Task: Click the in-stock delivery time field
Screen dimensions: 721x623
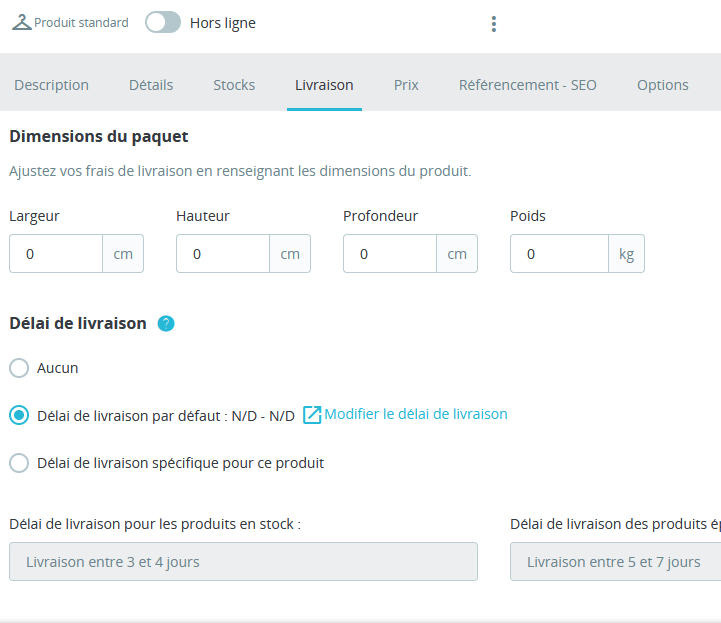Action: [243, 562]
